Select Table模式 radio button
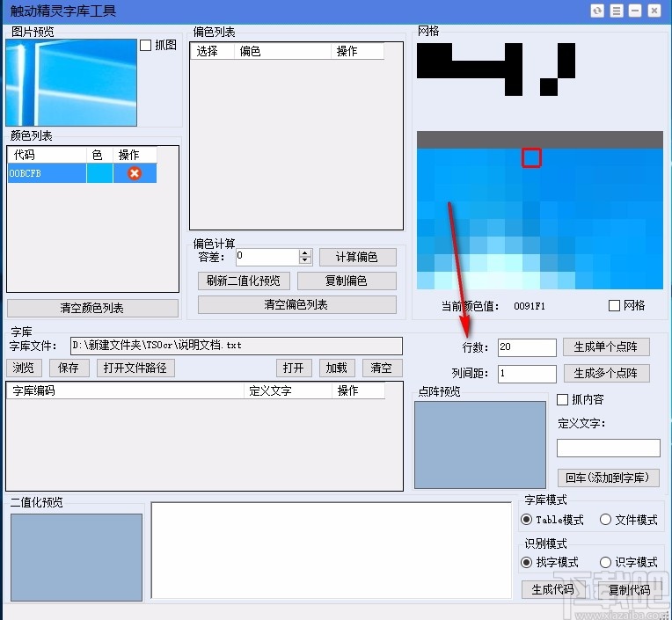672x620 pixels. (x=526, y=520)
